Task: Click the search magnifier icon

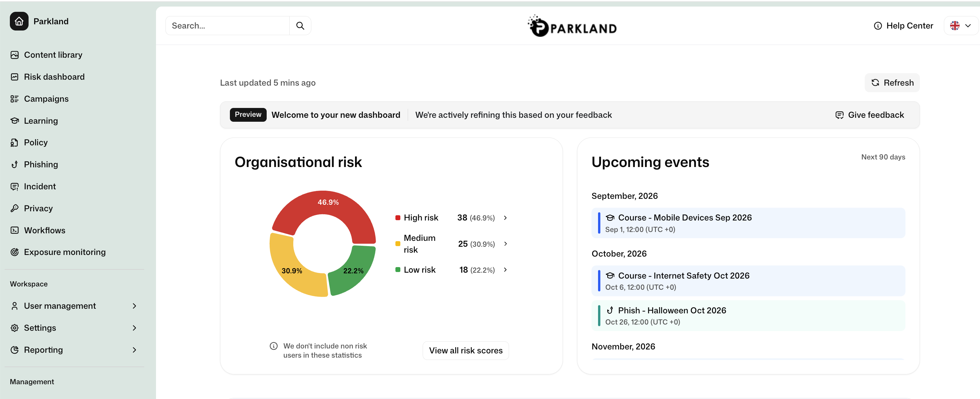Action: [x=300, y=26]
